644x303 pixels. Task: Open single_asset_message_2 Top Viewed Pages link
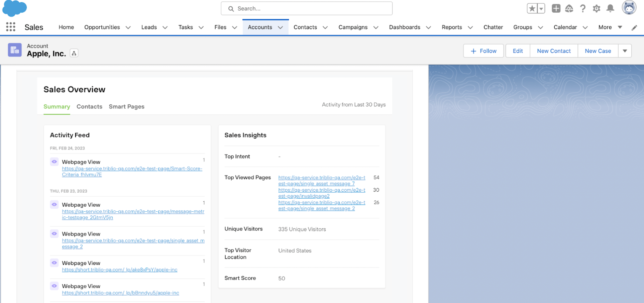[x=322, y=205]
